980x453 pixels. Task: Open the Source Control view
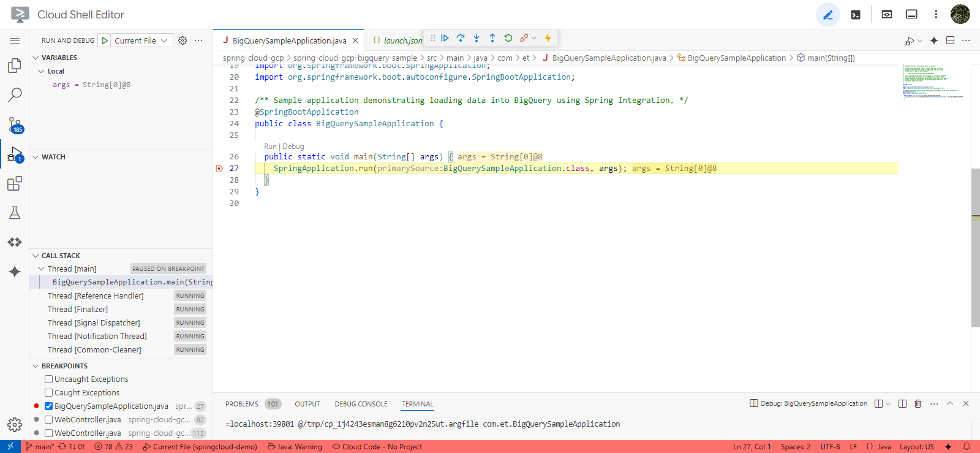(15, 125)
